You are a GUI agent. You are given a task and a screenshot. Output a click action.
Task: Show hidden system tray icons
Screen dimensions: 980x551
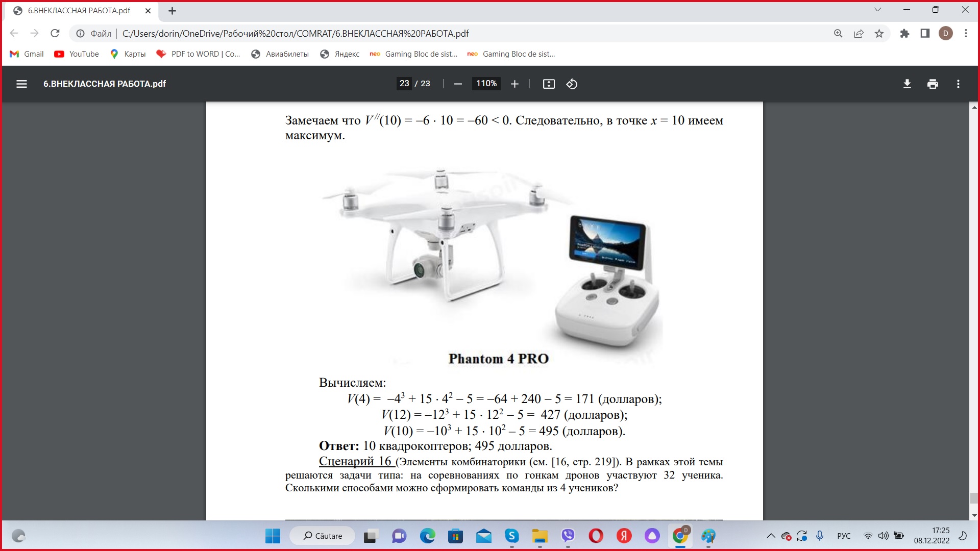coord(771,536)
